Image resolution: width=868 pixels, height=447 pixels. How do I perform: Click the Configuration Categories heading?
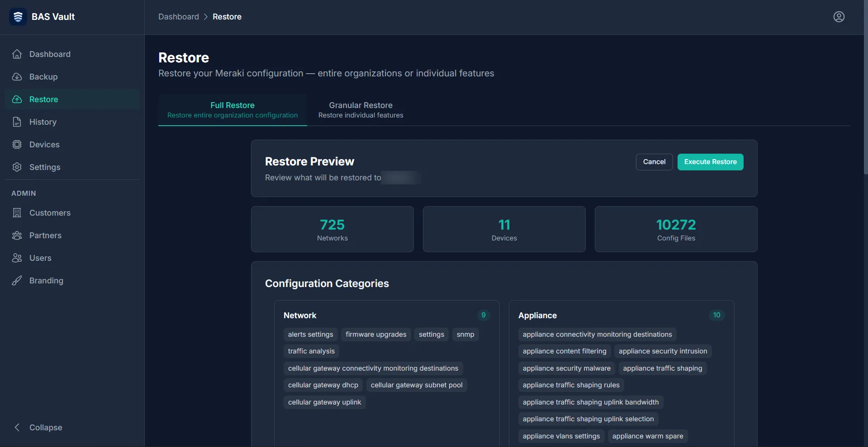pos(327,283)
